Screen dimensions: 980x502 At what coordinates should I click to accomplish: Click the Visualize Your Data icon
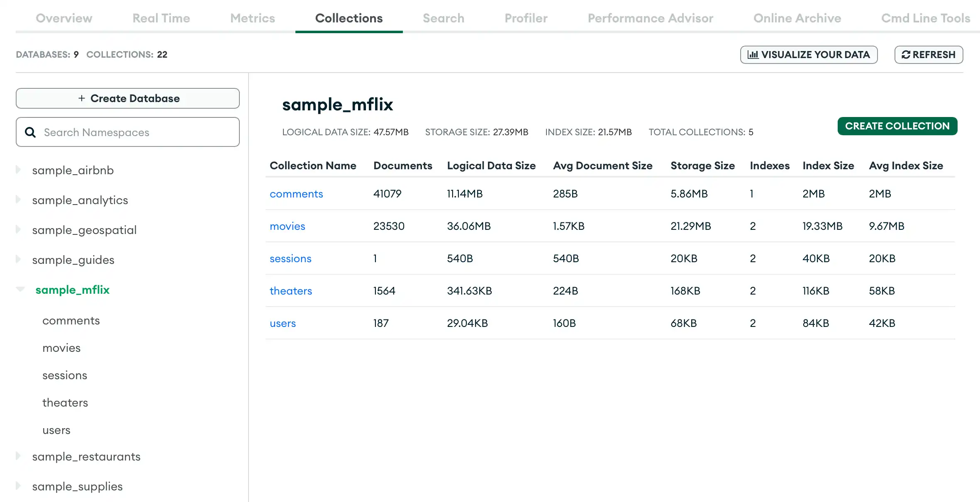753,54
